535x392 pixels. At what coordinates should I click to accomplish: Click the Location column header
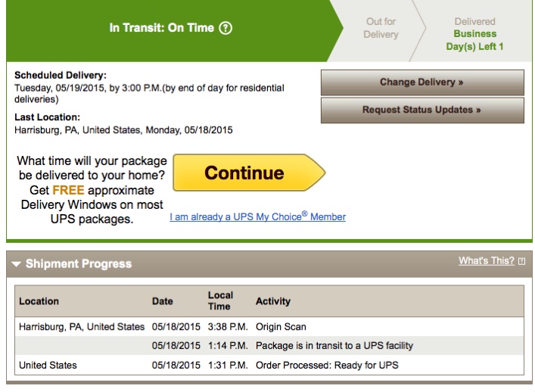coord(39,301)
